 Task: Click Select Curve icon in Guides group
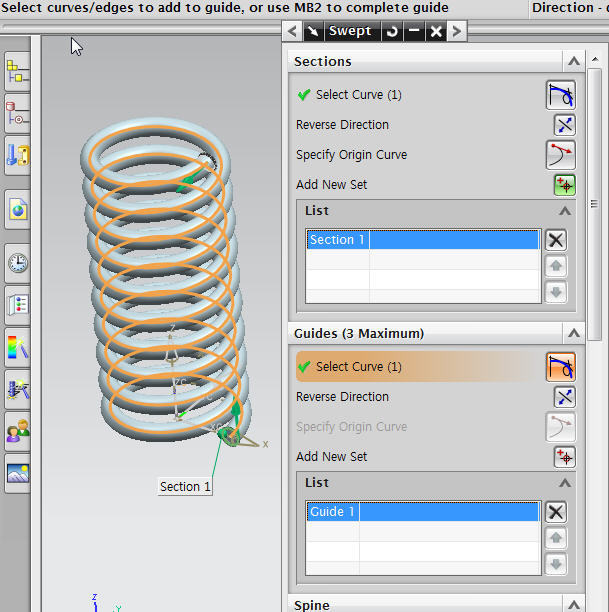click(x=560, y=367)
